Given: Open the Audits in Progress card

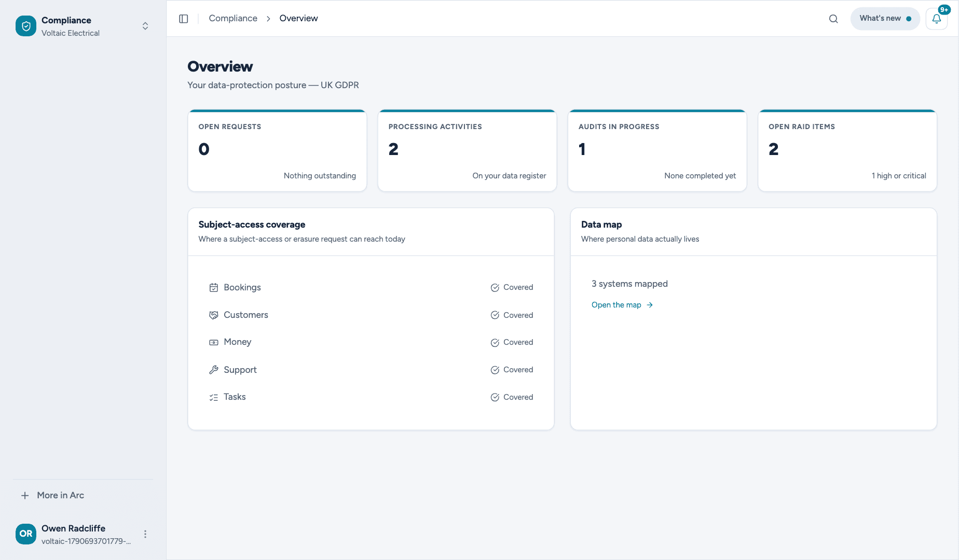Looking at the screenshot, I should click(657, 150).
